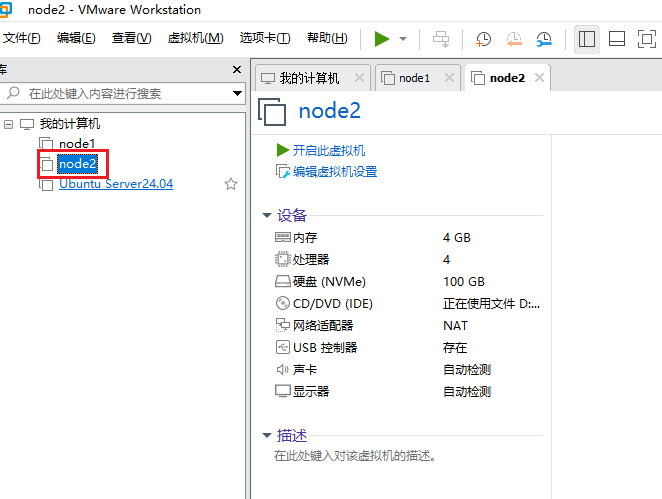662x499 pixels.
Task: Collapse the 我的计算机 tree node
Action: point(8,124)
